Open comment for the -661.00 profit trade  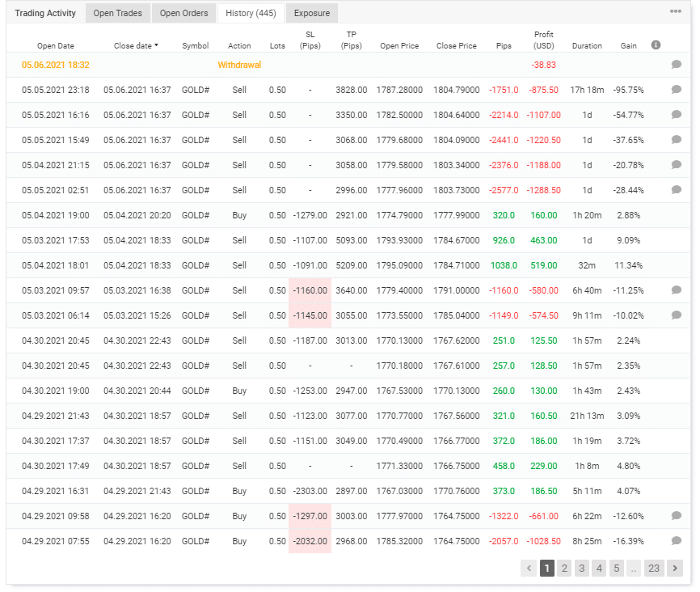pos(677,516)
